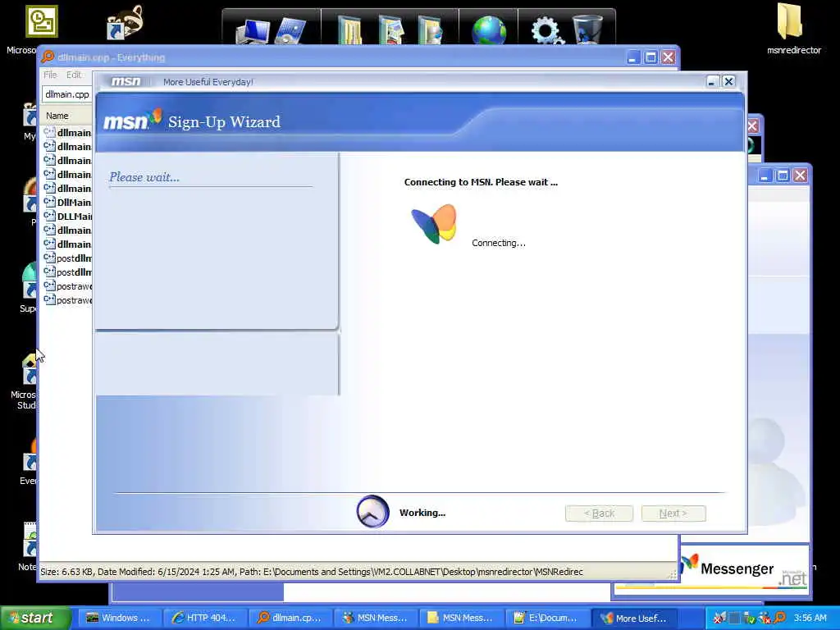Viewport: 840px width, 630px height.
Task: Click the MSN Messenger buddy tray icon
Action: point(765,618)
